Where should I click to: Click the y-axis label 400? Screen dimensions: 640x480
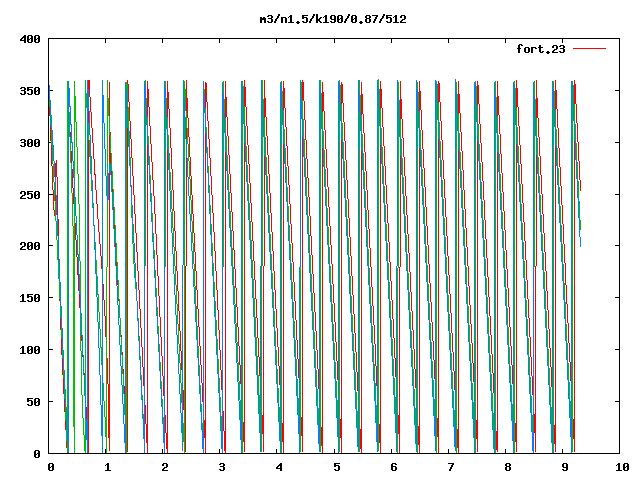point(30,39)
